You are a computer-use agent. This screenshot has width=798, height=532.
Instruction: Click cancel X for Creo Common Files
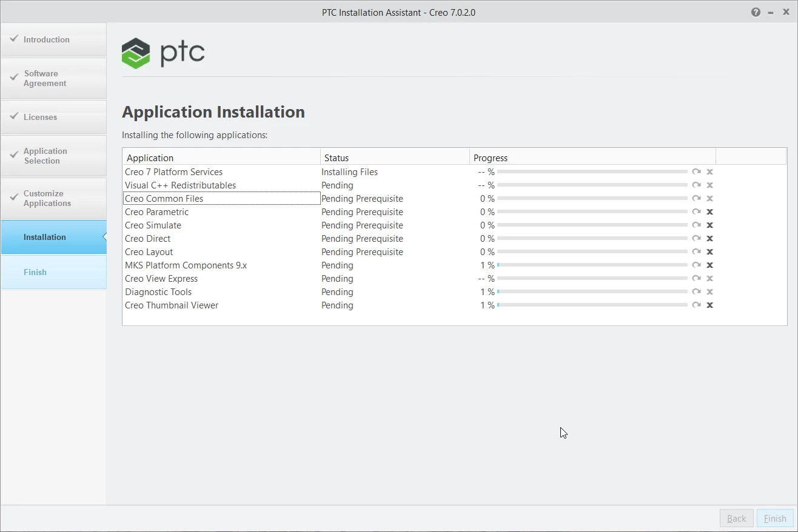pyautogui.click(x=709, y=199)
